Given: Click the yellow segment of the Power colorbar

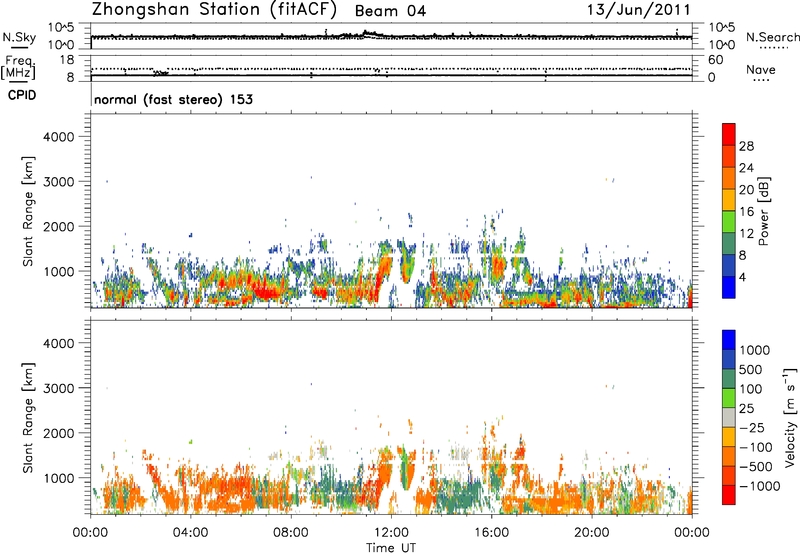Looking at the screenshot, I should 729,200.
